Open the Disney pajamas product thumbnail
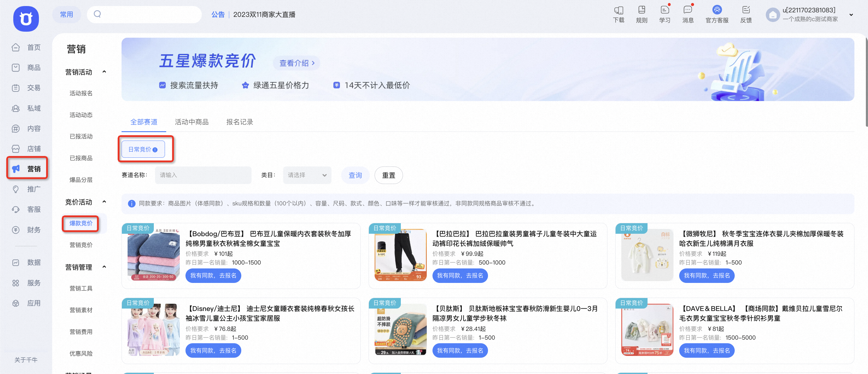The image size is (868, 374). click(x=154, y=330)
